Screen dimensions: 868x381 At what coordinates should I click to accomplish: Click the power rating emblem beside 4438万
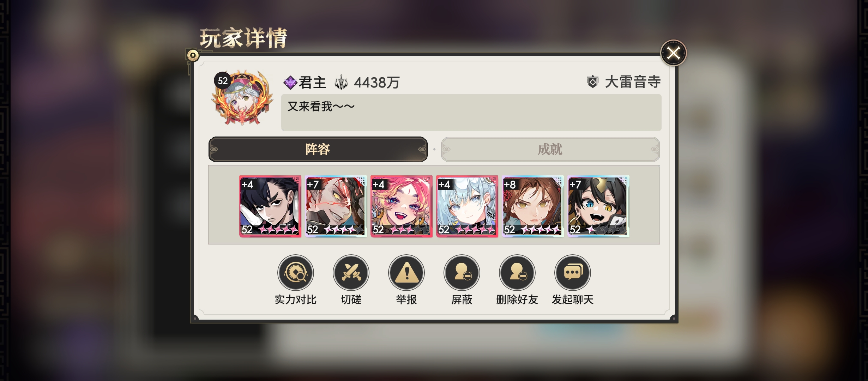tap(341, 83)
